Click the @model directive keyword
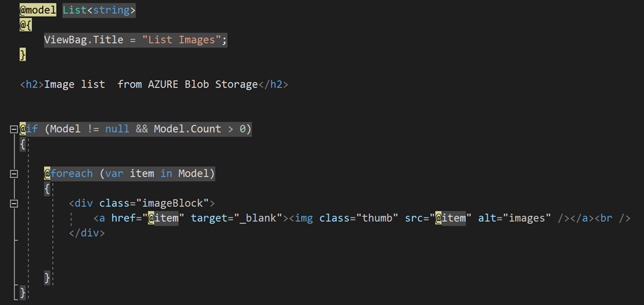 [x=38, y=11]
